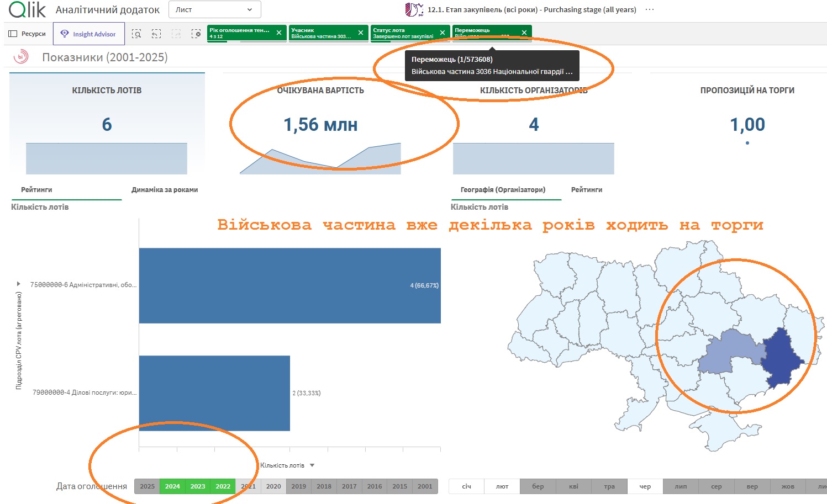
Task: Select month лип filter
Action: pos(681,486)
